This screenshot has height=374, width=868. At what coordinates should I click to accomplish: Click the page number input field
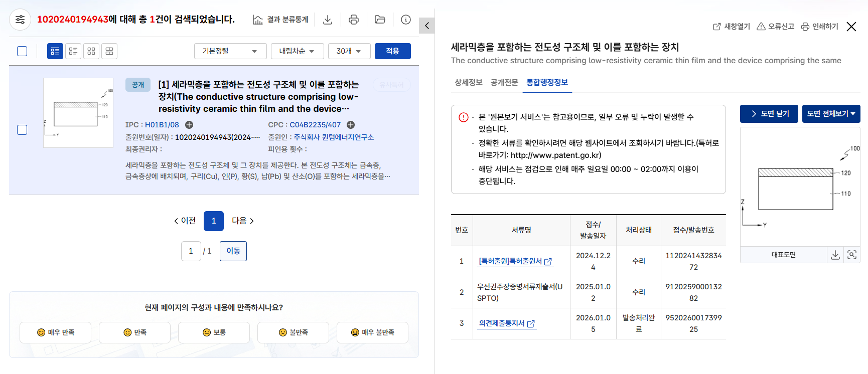pos(191,251)
